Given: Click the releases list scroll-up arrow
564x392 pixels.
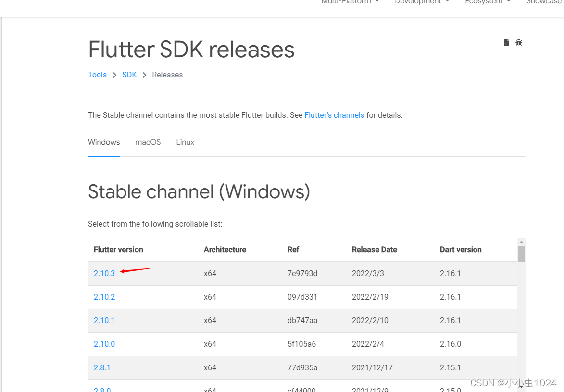Looking at the screenshot, I should pyautogui.click(x=521, y=242).
